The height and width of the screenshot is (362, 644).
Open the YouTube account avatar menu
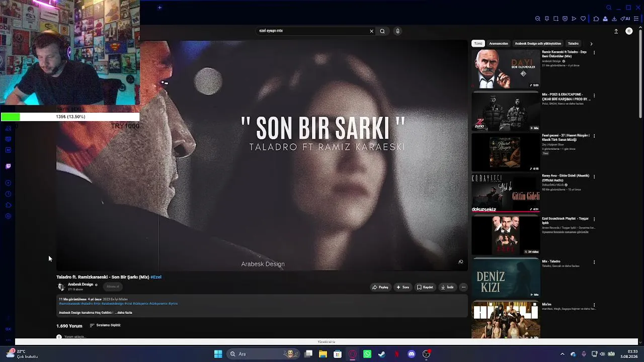[629, 31]
